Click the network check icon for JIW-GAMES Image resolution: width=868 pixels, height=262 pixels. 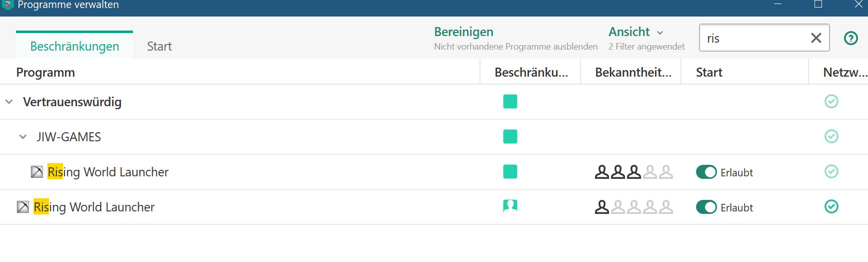coord(831,136)
